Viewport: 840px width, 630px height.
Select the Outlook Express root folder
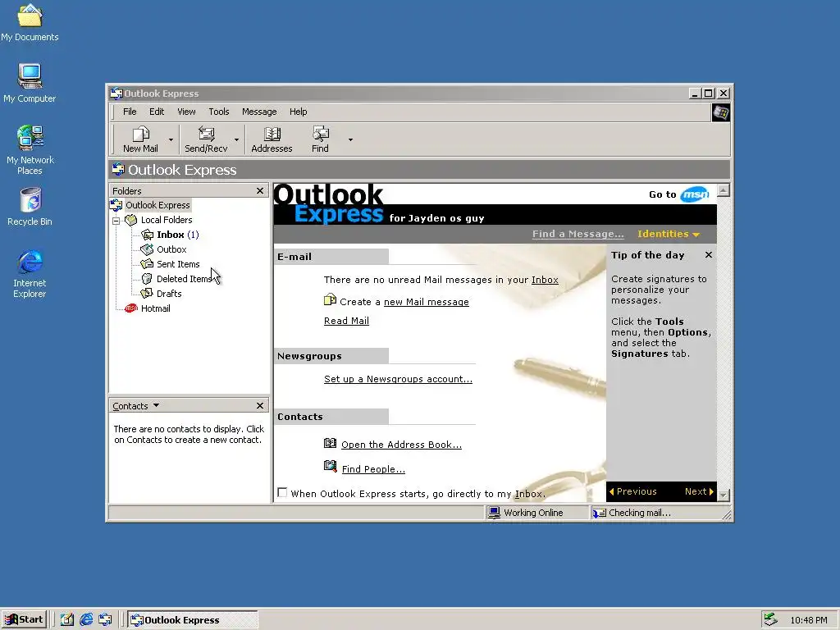[x=157, y=205]
